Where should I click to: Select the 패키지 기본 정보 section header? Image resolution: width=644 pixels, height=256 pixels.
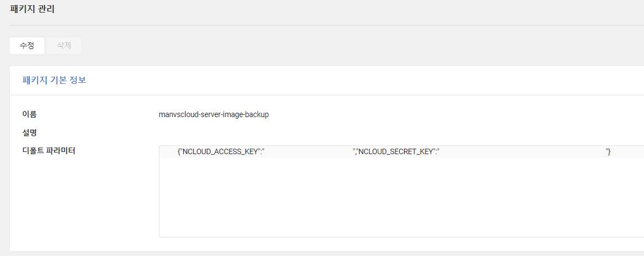click(x=54, y=80)
